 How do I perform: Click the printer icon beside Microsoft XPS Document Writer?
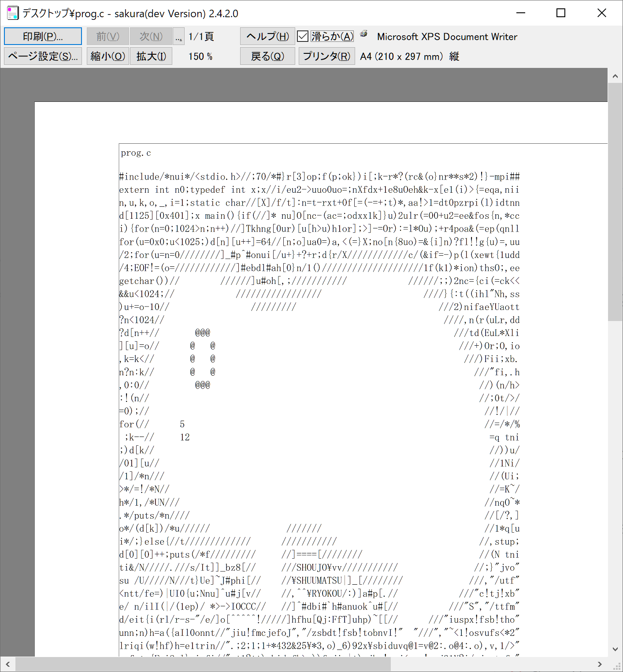(363, 33)
